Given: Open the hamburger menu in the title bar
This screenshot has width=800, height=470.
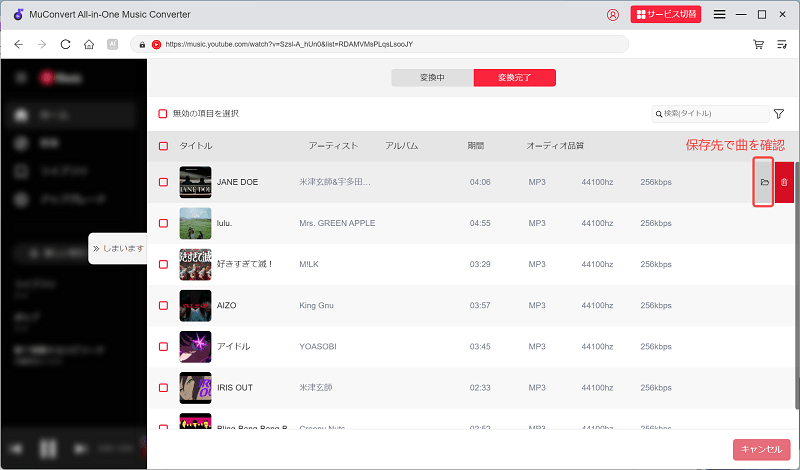Looking at the screenshot, I should (x=719, y=14).
